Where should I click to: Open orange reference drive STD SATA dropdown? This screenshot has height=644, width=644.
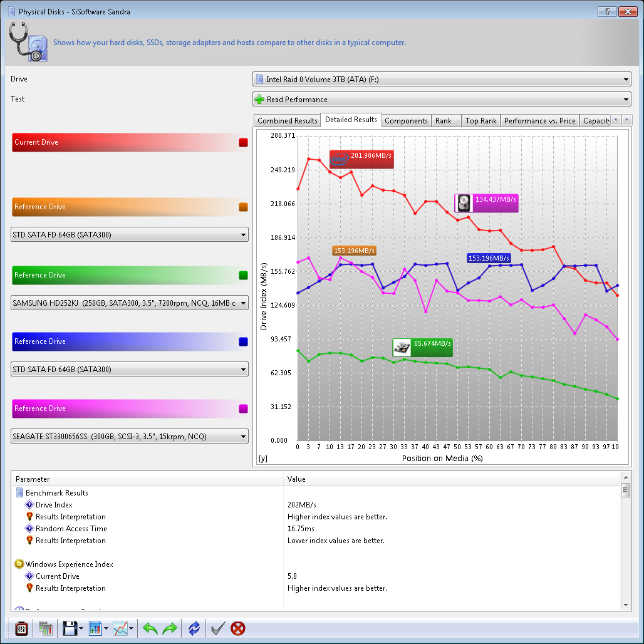pyautogui.click(x=130, y=234)
